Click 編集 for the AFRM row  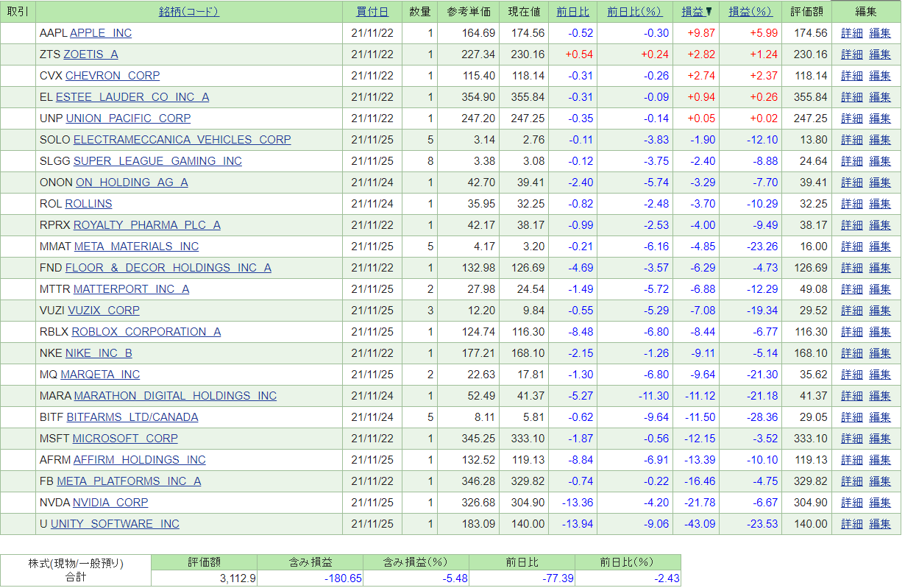[x=880, y=460]
